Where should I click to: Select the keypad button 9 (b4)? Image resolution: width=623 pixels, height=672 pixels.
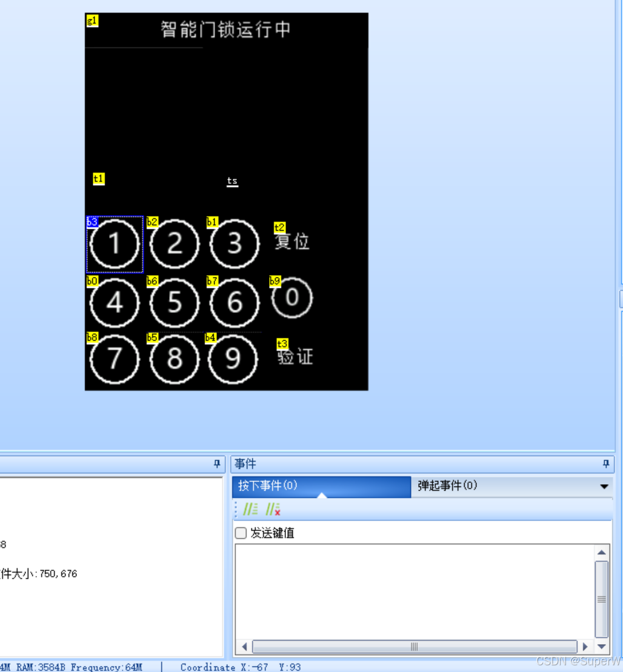click(233, 359)
